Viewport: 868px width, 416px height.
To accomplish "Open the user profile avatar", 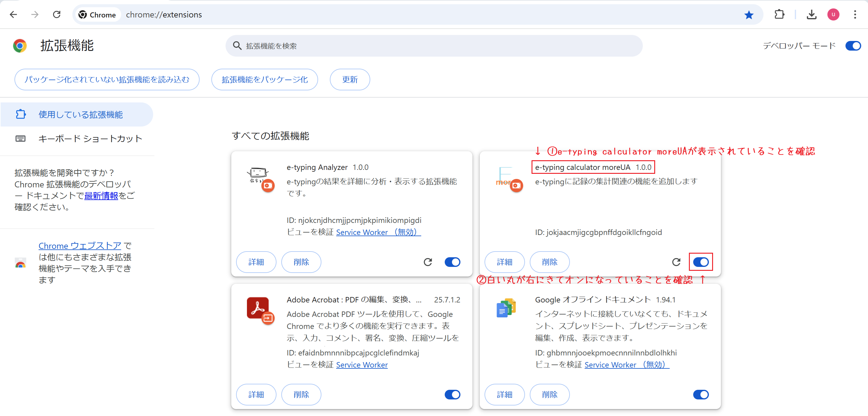I will tap(833, 14).
